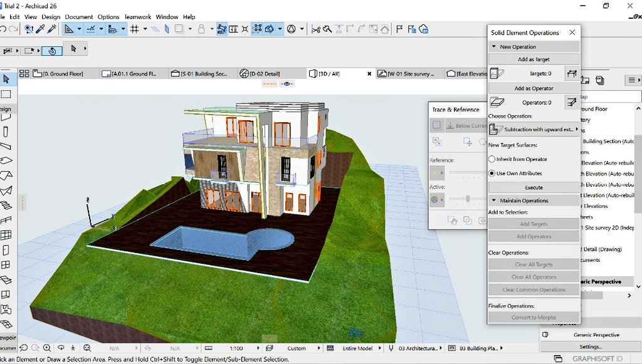Click the Add as Target button
The image size is (642, 364).
(x=534, y=60)
